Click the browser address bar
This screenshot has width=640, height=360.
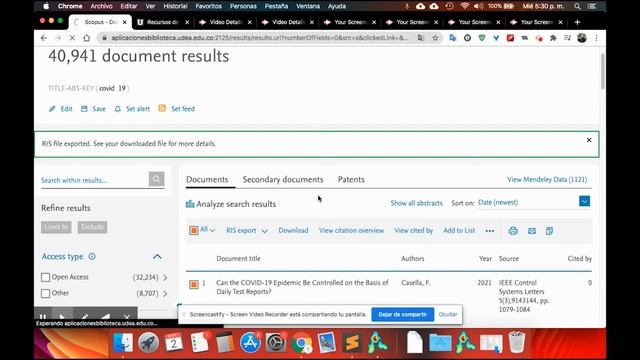[x=260, y=38]
